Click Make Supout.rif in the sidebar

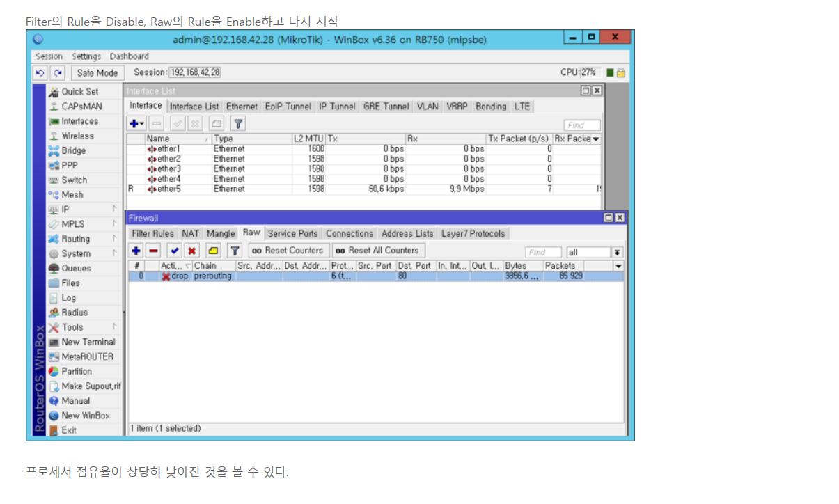(91, 386)
